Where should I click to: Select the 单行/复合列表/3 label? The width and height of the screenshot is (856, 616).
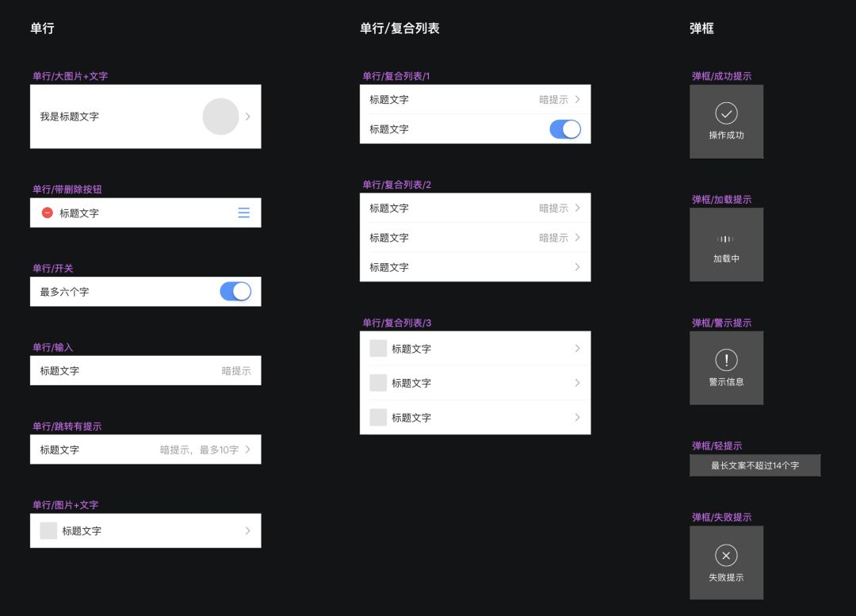pyautogui.click(x=397, y=323)
